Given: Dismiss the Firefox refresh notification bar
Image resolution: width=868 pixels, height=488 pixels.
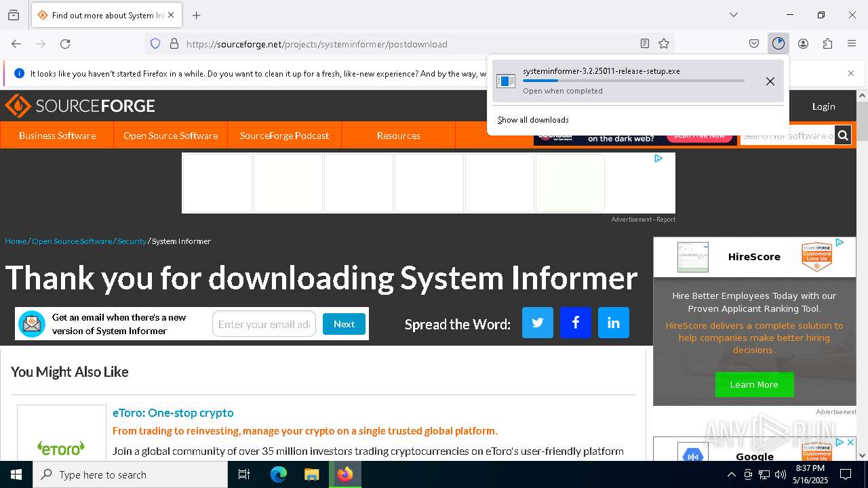Looking at the screenshot, I should point(851,73).
